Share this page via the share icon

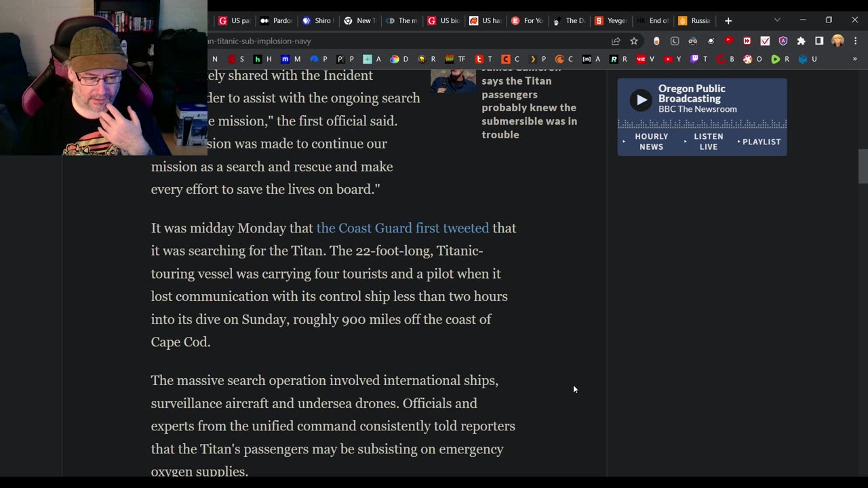coord(616,41)
